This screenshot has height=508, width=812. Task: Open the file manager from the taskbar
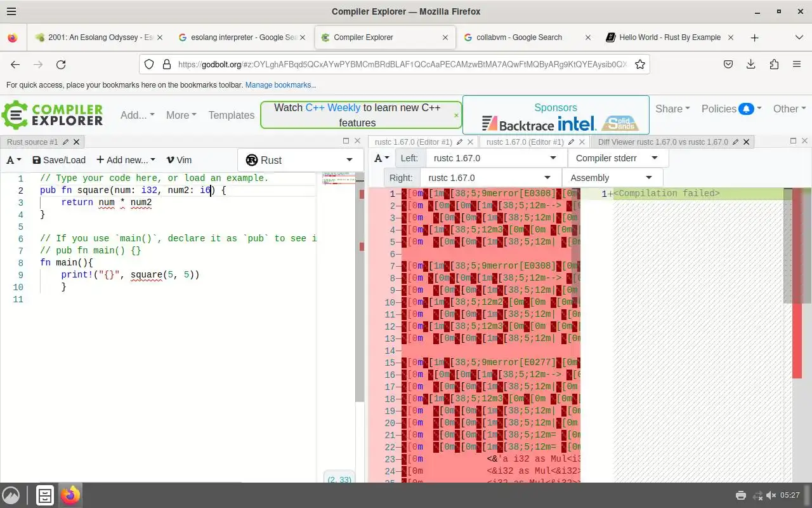coord(45,495)
